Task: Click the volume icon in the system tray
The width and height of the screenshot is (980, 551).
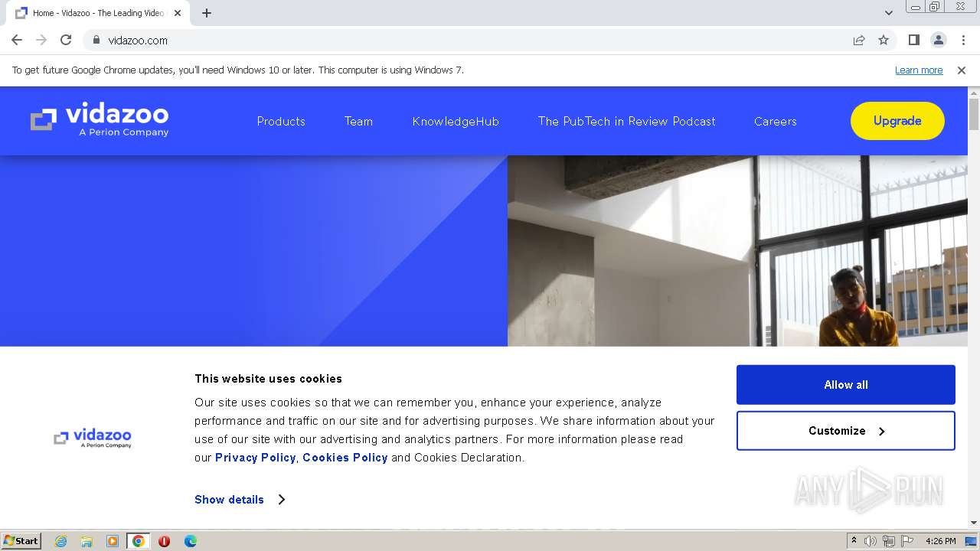Action: (871, 541)
